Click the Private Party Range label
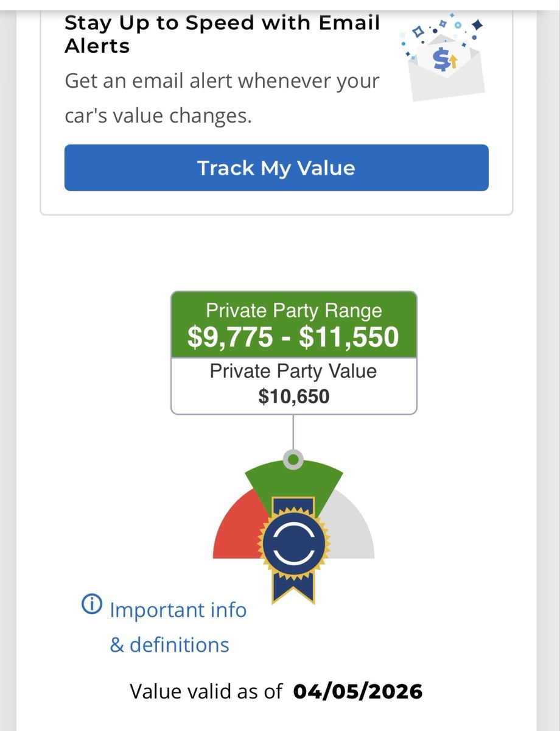Screen dimensions: 560x731 tap(293, 311)
